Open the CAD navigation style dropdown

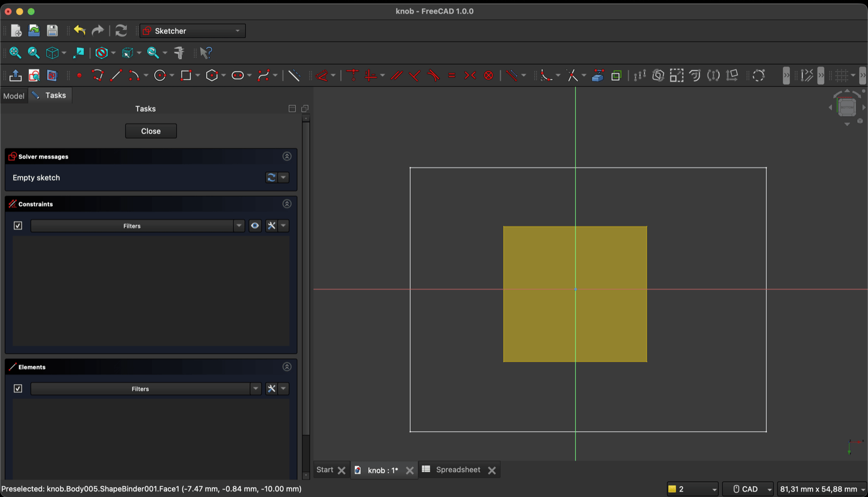(x=748, y=489)
